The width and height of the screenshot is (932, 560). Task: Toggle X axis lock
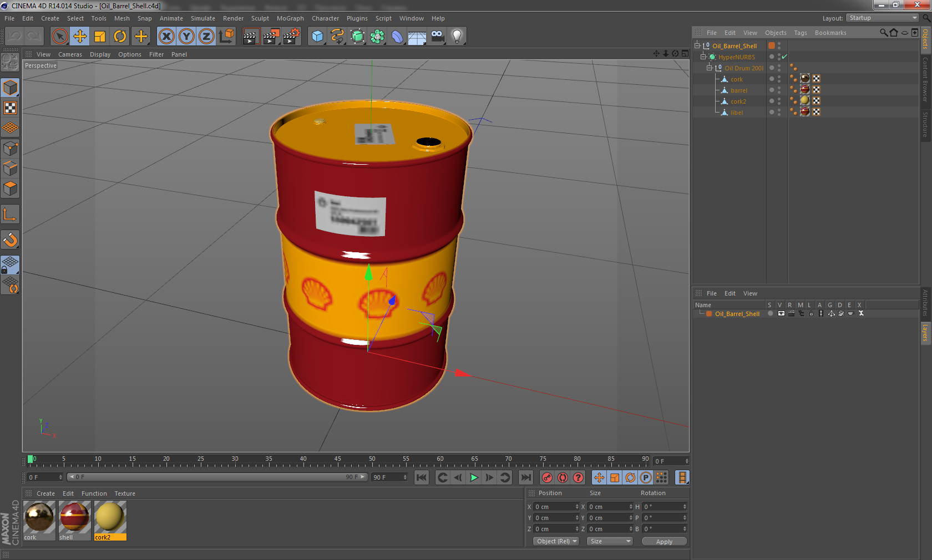(x=166, y=37)
